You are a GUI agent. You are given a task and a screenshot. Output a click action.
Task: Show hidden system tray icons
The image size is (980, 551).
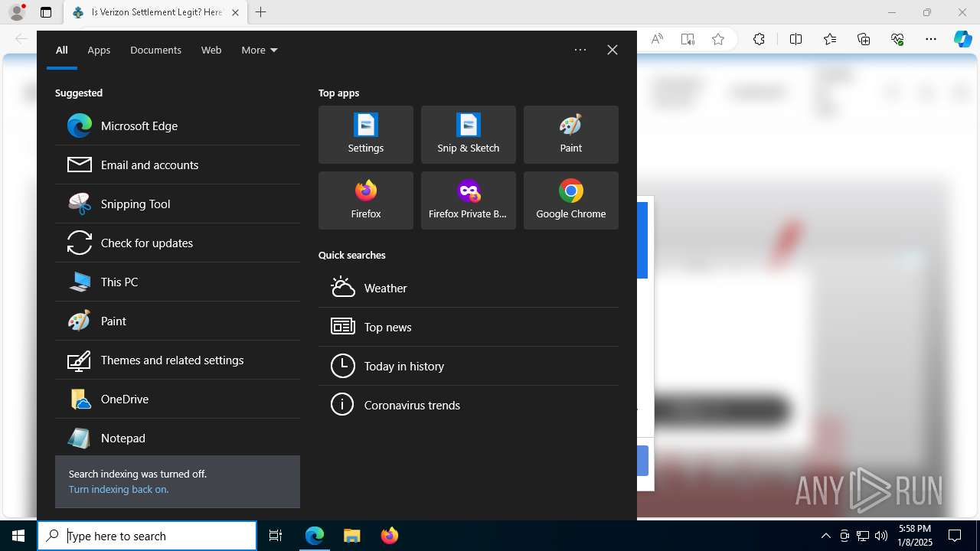[x=825, y=536]
